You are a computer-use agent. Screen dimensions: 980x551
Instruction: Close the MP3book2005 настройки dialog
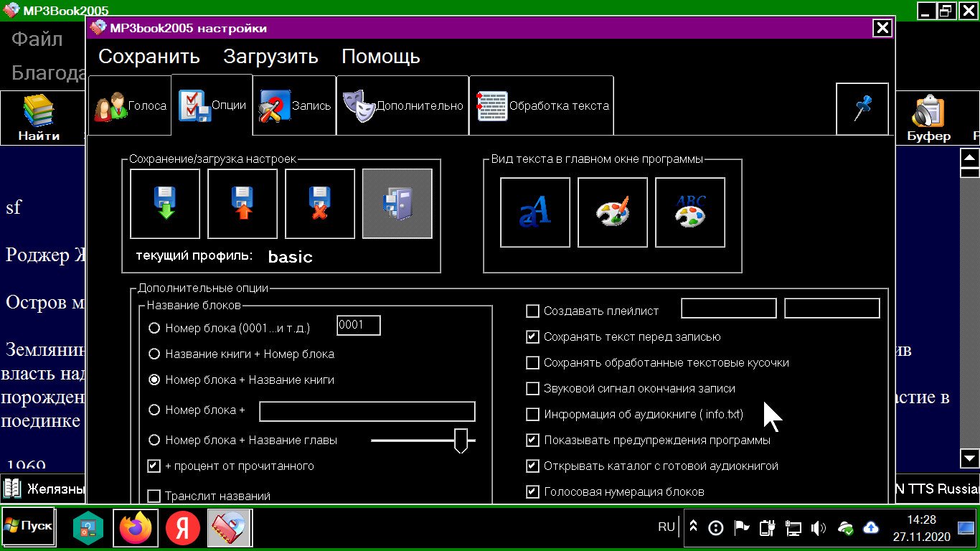pyautogui.click(x=882, y=28)
